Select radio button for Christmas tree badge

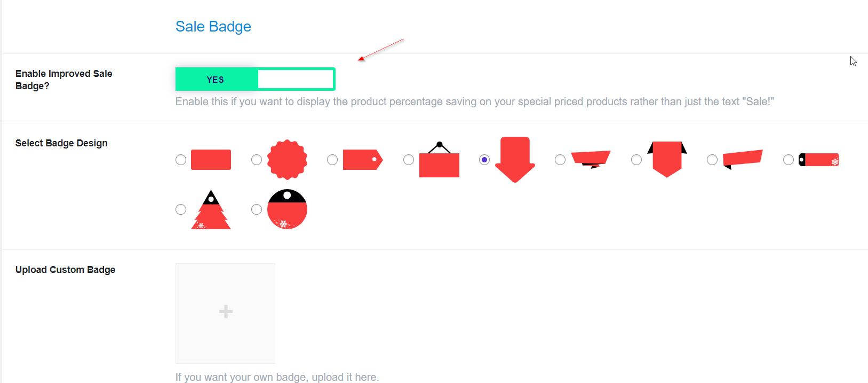tap(181, 209)
